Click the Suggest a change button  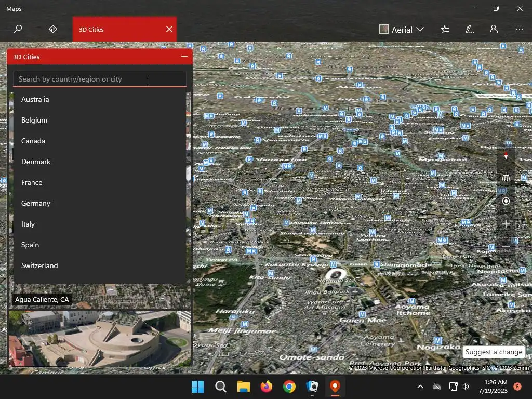[494, 352]
